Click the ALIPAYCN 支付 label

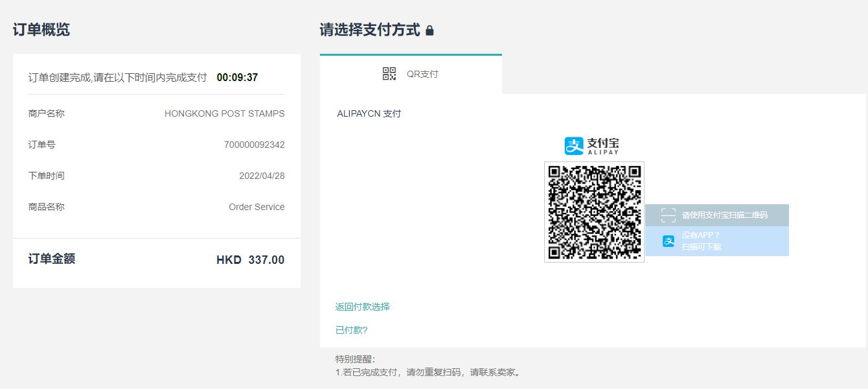tap(369, 113)
